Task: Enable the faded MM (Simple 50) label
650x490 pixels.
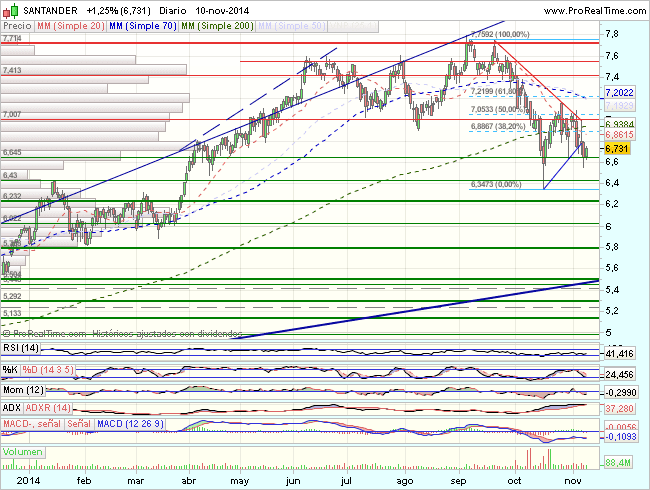Action: (x=291, y=26)
